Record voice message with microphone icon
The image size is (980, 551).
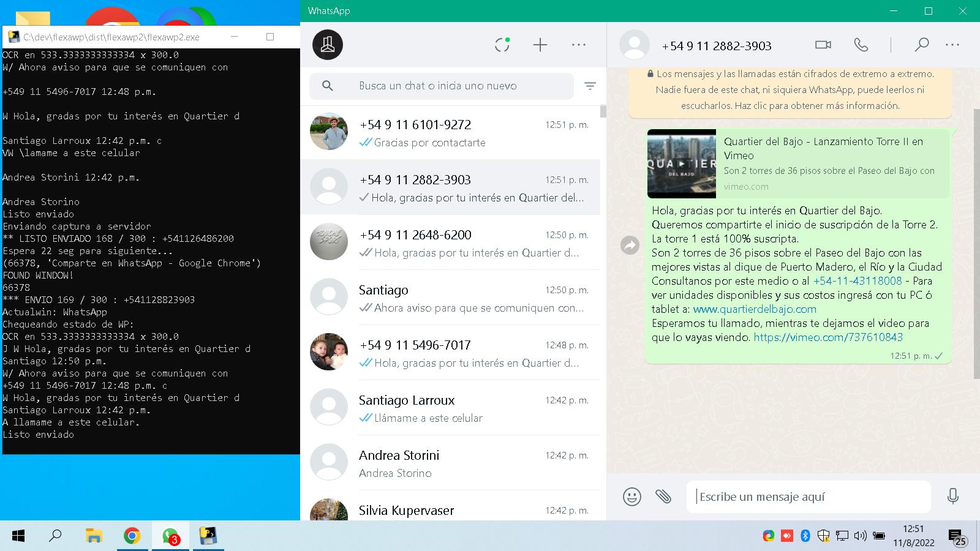pos(952,496)
